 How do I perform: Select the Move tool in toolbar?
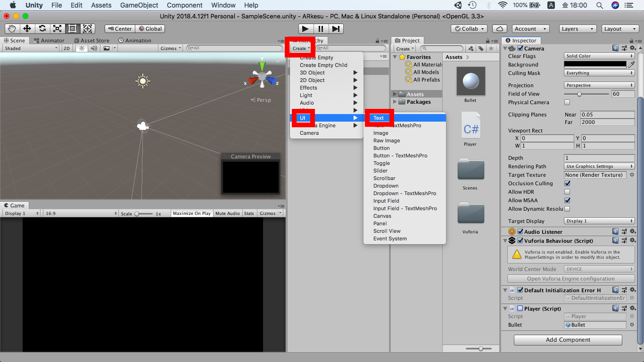pos(27,29)
